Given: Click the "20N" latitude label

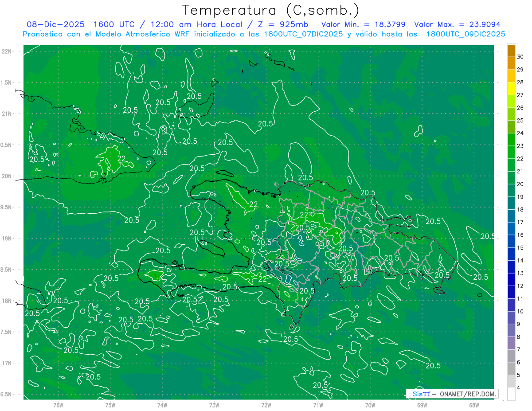Looking at the screenshot, I should pyautogui.click(x=7, y=176).
